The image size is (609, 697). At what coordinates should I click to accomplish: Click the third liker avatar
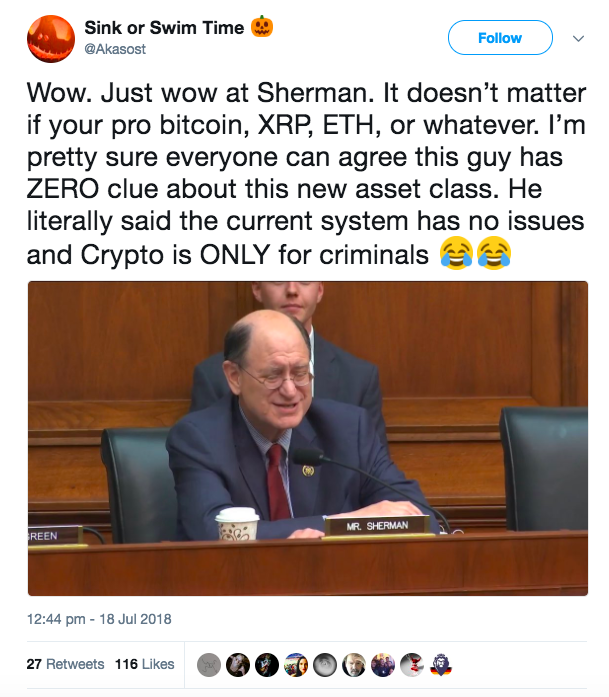[x=266, y=664]
